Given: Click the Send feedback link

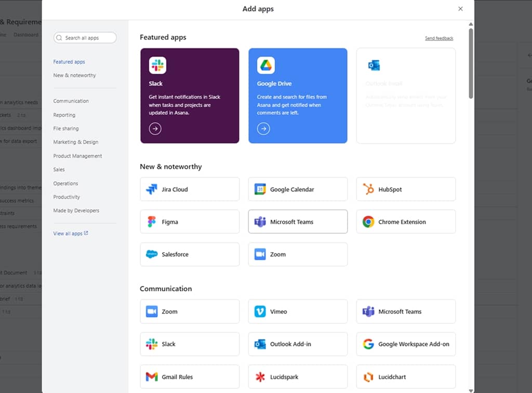Looking at the screenshot, I should coord(439,38).
